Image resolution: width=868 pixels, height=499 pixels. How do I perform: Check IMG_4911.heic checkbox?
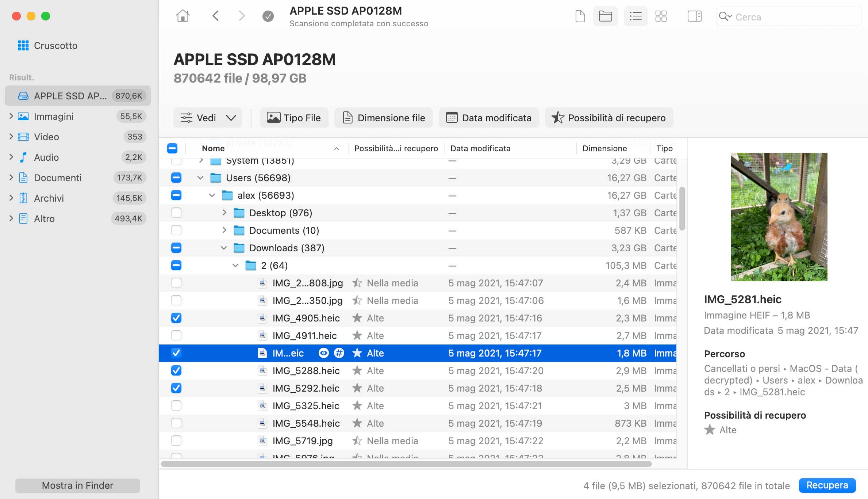click(x=176, y=336)
